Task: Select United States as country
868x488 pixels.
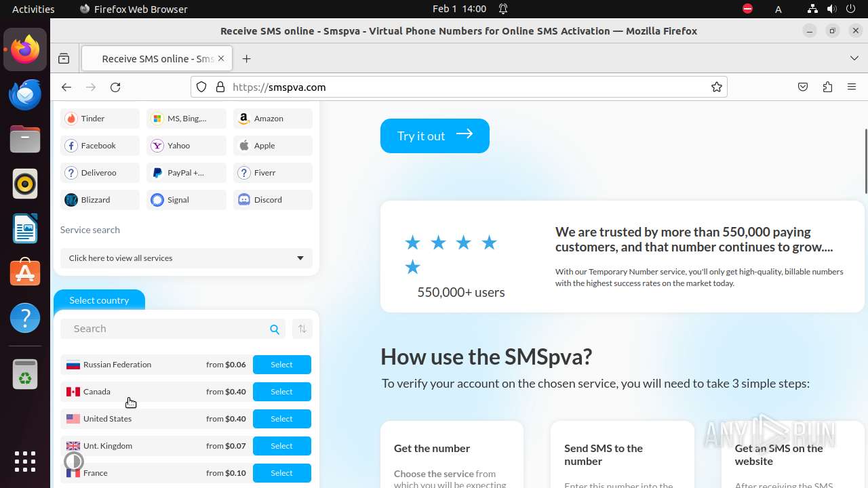Action: click(281, 419)
